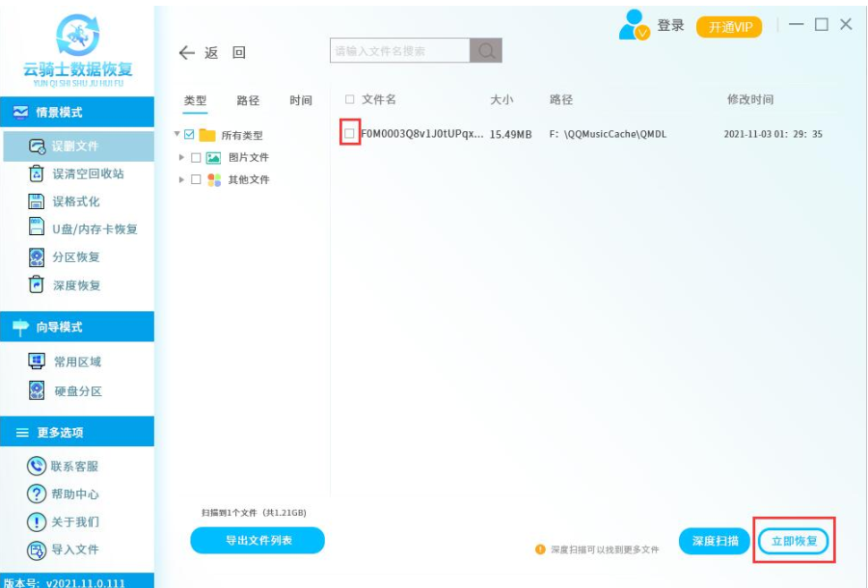
Task: Focus the file name search field
Action: pos(399,51)
